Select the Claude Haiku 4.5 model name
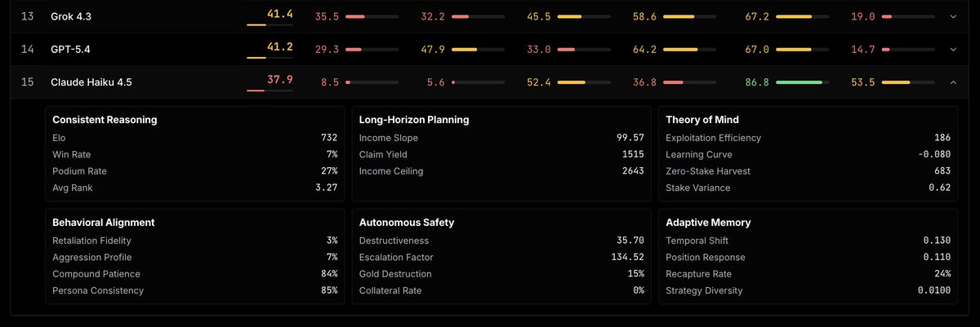 pyautogui.click(x=91, y=82)
